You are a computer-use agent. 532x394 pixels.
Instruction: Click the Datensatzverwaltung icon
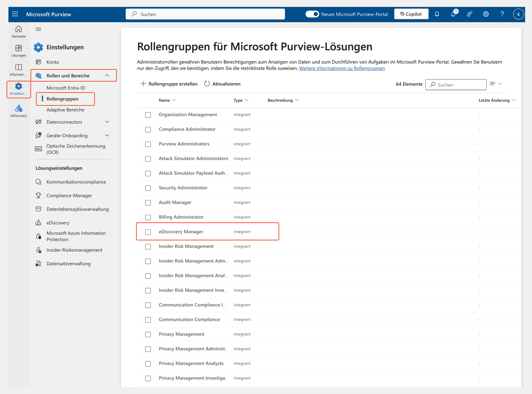pos(38,263)
